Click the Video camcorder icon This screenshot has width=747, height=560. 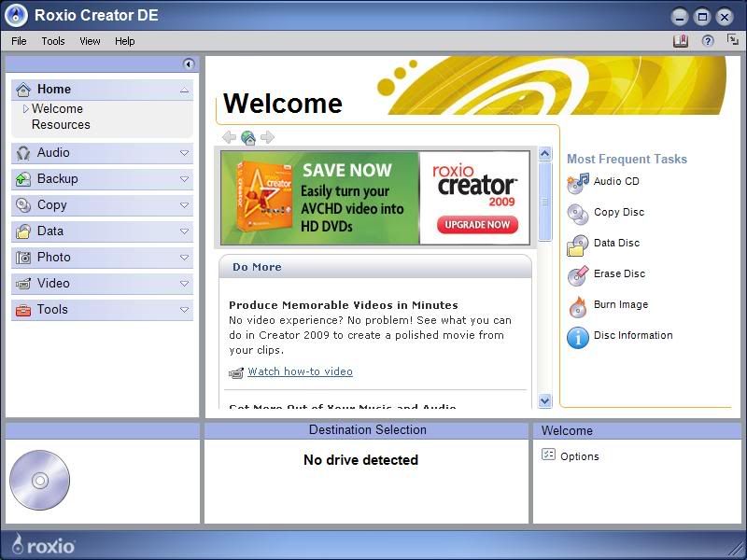22,284
